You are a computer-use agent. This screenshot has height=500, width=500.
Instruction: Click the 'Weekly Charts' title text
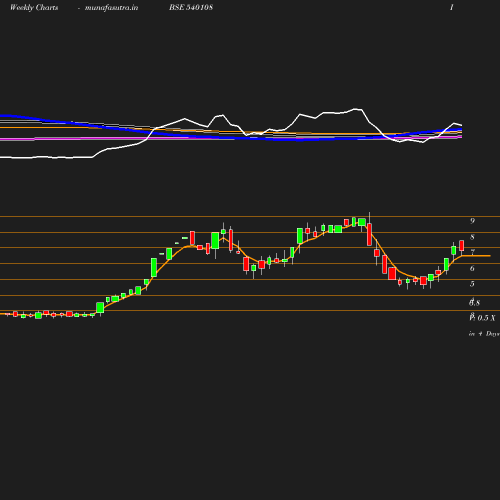pos(34,8)
